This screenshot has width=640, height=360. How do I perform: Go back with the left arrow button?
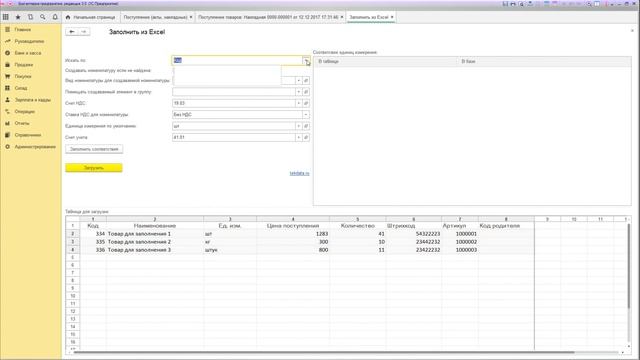[x=71, y=32]
